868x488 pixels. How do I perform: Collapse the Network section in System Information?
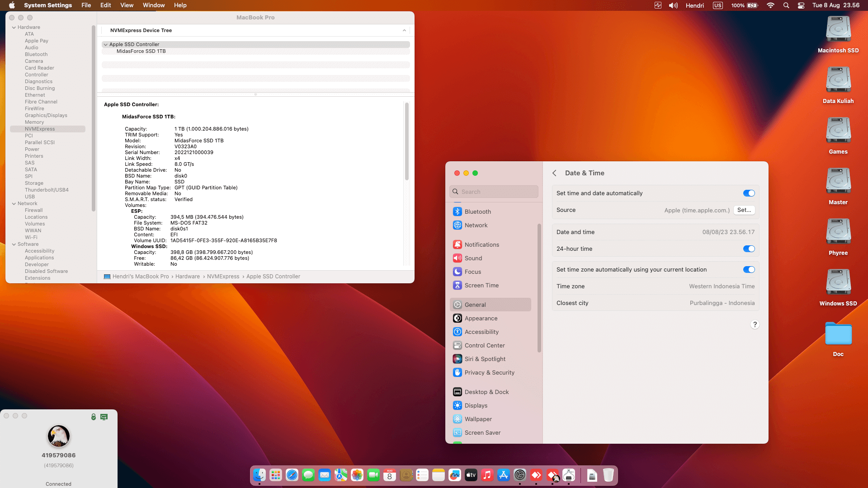[14, 203]
